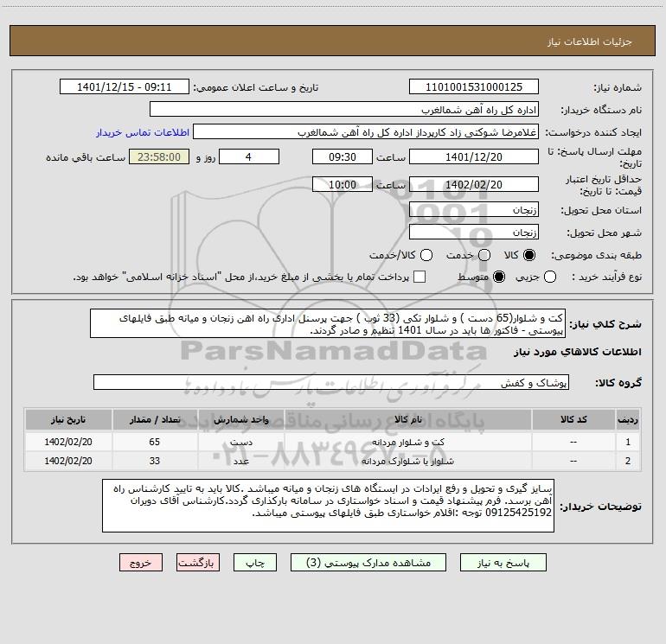Click the خروج exit button

141,563
